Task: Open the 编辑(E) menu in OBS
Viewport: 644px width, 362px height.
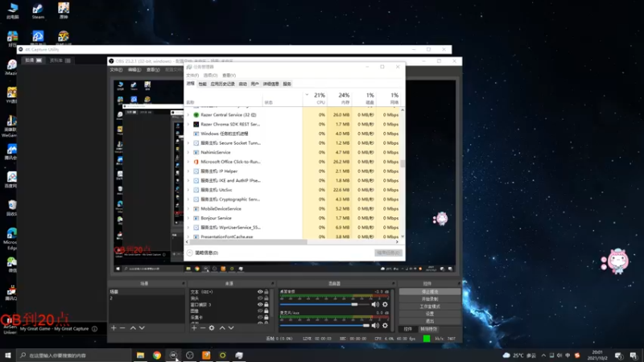Action: (x=134, y=70)
